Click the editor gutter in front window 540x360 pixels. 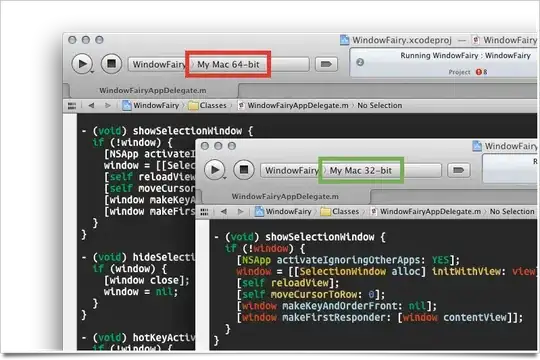tap(202, 285)
